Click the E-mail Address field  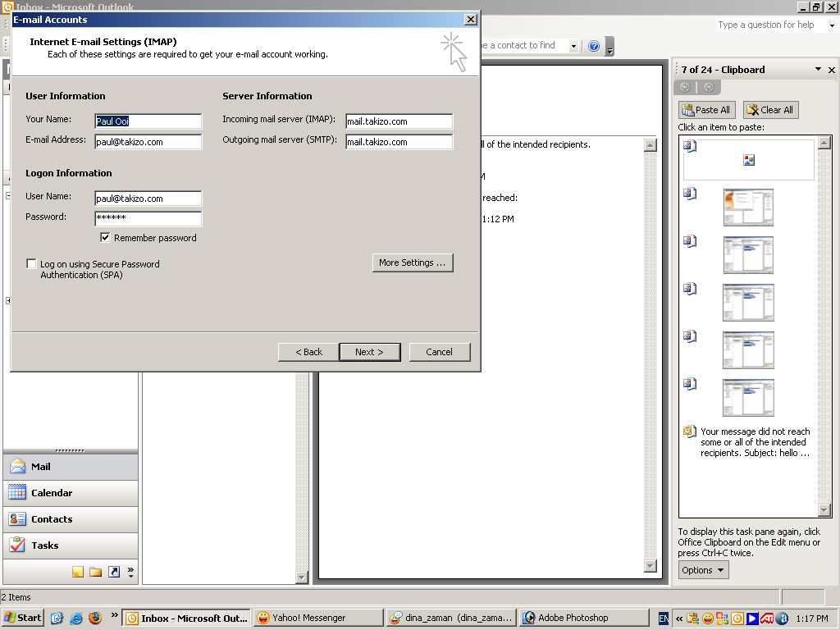[148, 142]
